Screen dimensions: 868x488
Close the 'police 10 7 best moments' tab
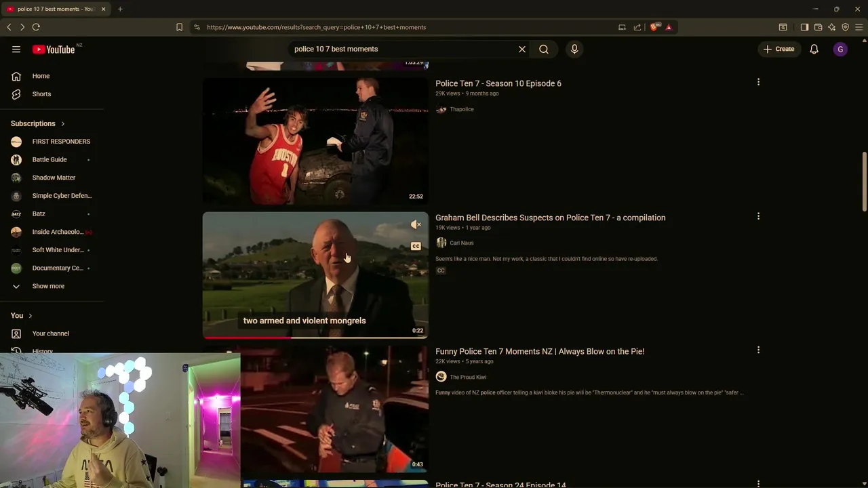coord(103,9)
